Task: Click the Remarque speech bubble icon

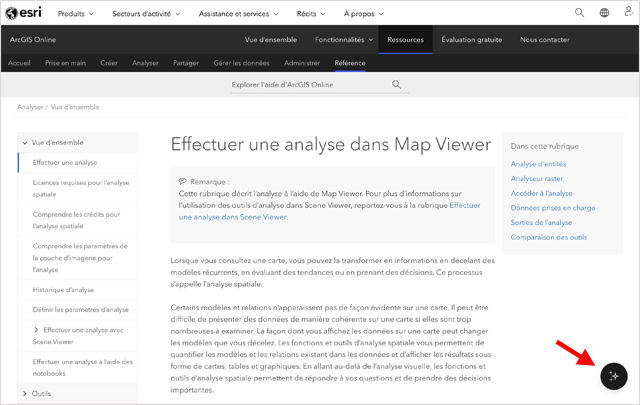Action: point(182,181)
